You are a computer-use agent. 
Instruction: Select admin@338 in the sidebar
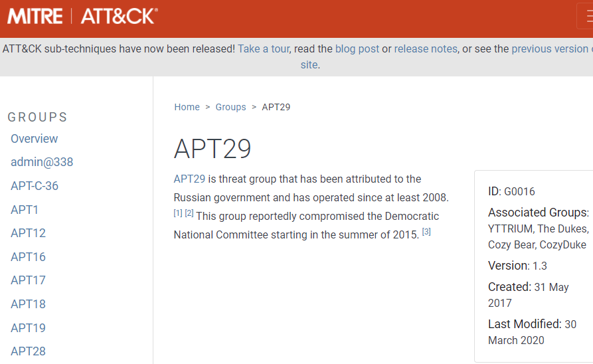click(x=42, y=162)
